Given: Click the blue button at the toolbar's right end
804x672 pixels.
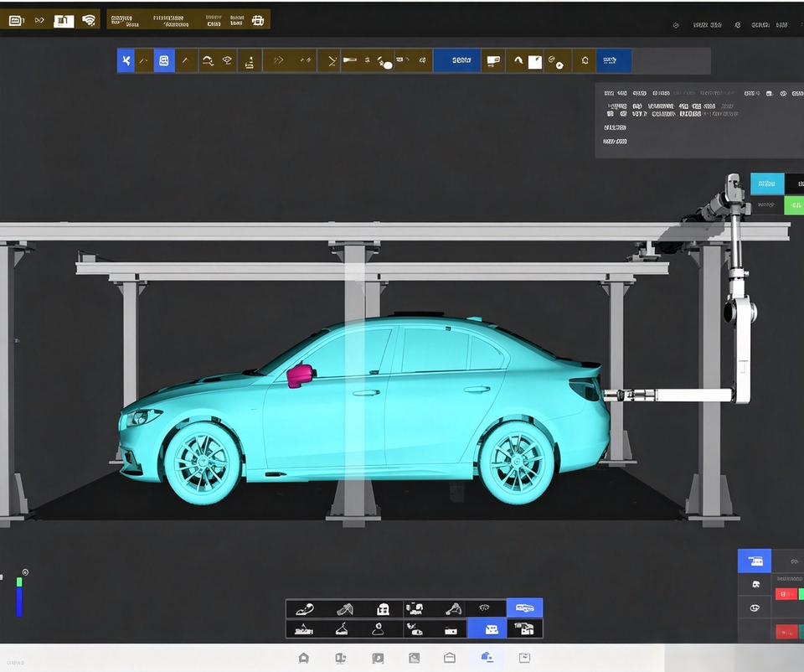Looking at the screenshot, I should [614, 60].
